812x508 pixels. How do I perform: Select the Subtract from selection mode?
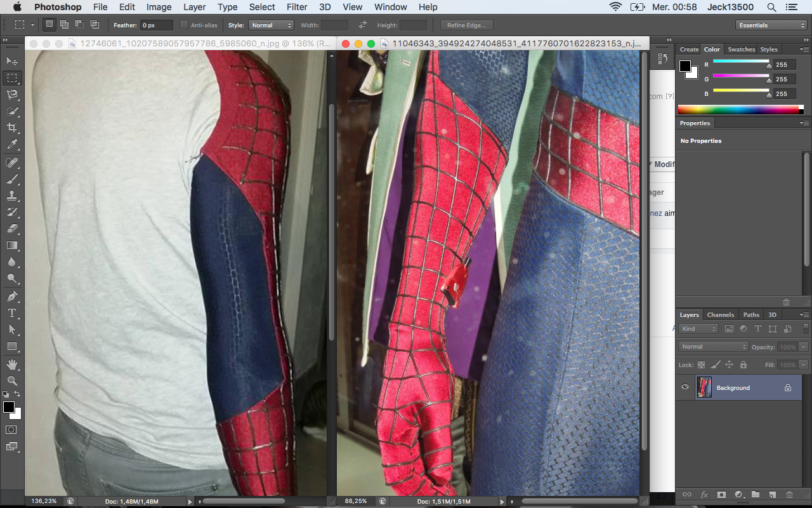pyautogui.click(x=80, y=25)
